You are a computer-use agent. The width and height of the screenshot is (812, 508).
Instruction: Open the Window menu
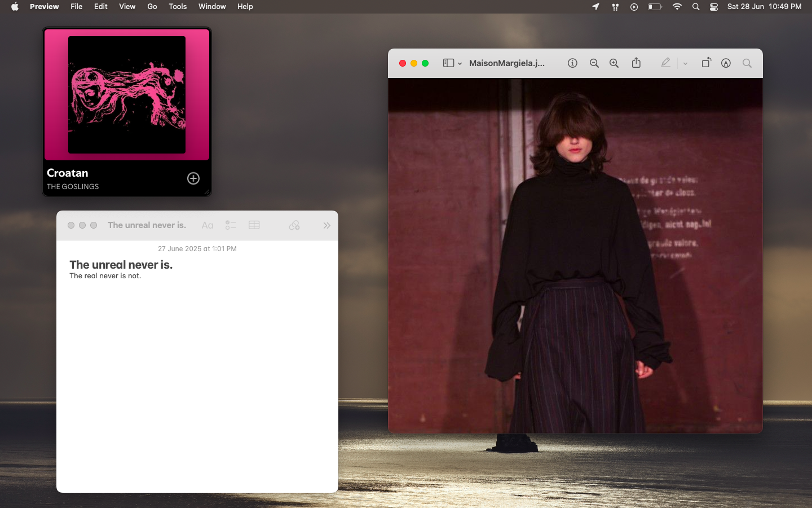click(x=212, y=7)
